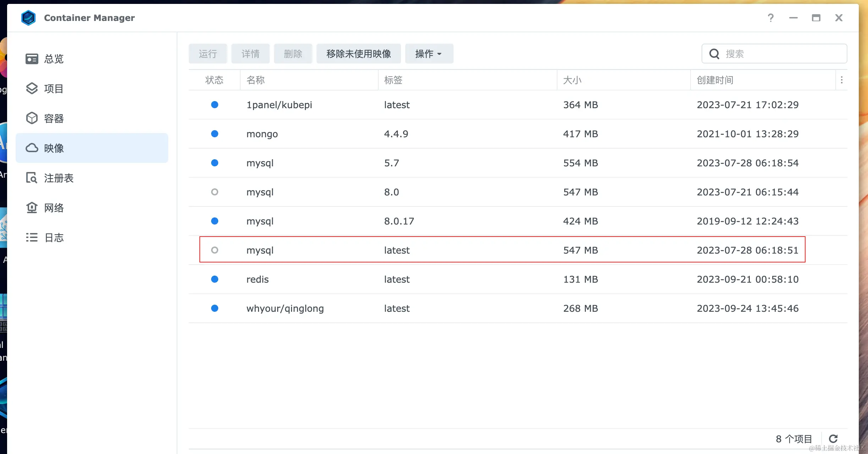Click the refresh icon beside item count
The width and height of the screenshot is (868, 454).
coord(833,439)
